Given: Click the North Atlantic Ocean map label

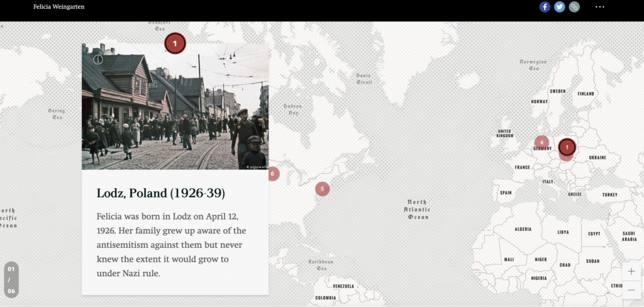Looking at the screenshot, I should pos(417,209).
